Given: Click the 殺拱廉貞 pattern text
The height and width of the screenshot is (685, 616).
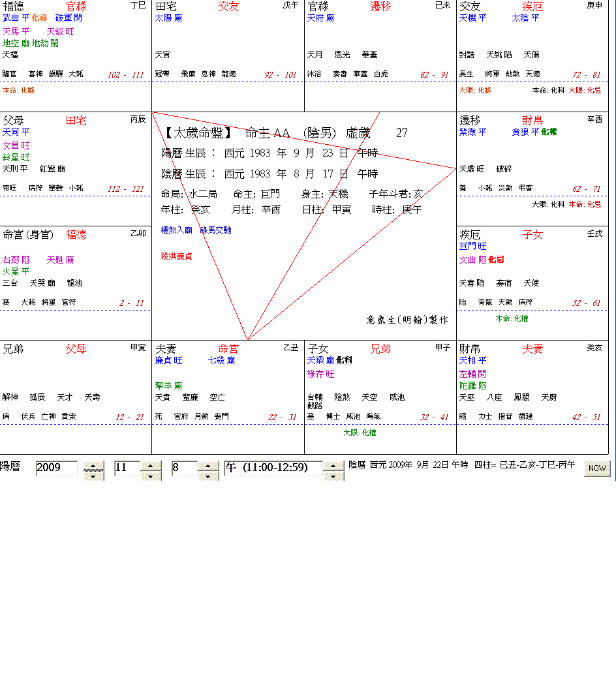Looking at the screenshot, I should [x=176, y=256].
